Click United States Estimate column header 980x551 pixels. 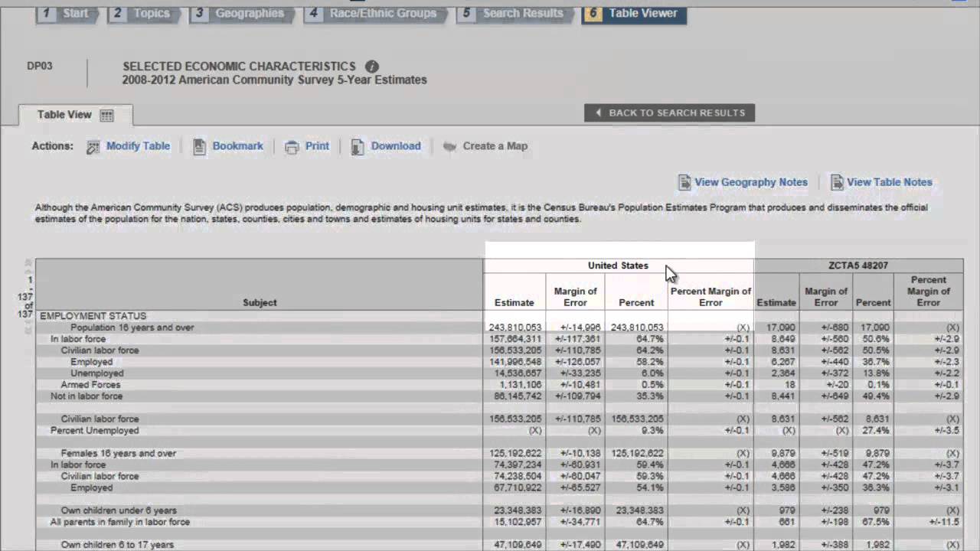coord(514,302)
